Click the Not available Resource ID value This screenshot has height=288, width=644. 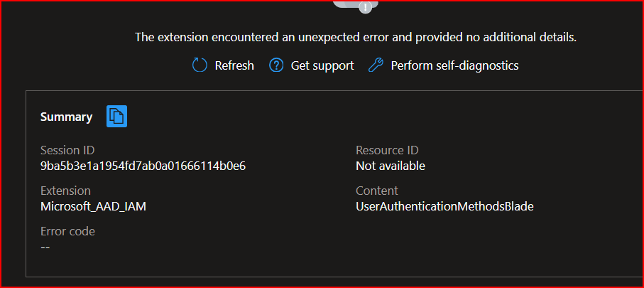(x=391, y=166)
